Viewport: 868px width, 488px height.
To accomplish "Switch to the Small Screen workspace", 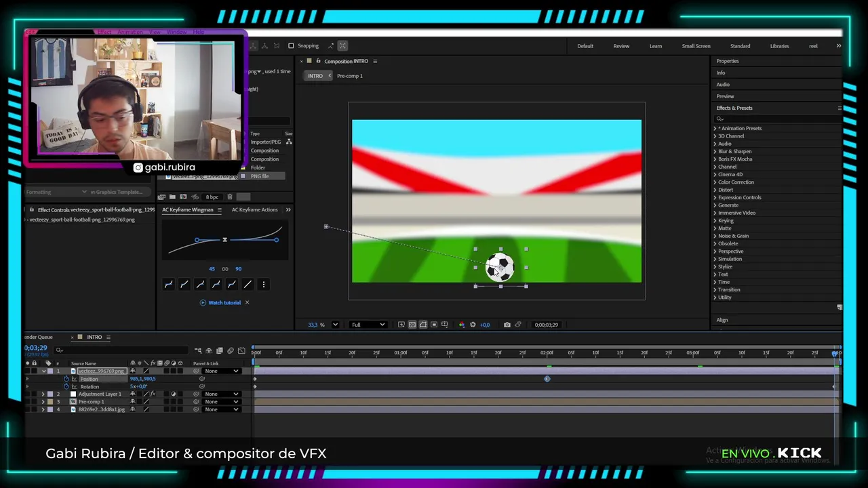I will click(x=696, y=46).
